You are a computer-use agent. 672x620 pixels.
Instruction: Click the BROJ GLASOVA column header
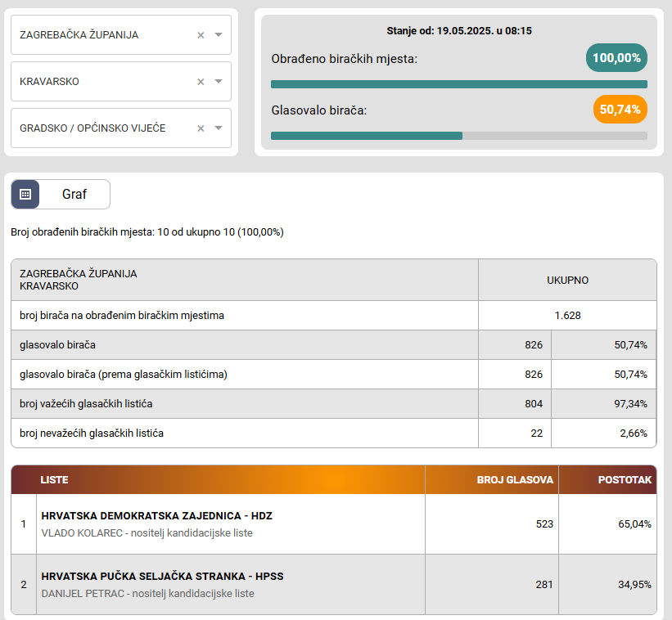[x=515, y=480]
